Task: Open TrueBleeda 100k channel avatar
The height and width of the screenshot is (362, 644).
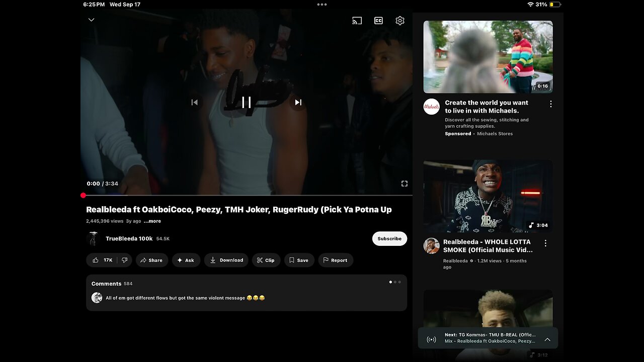Action: tap(93, 239)
